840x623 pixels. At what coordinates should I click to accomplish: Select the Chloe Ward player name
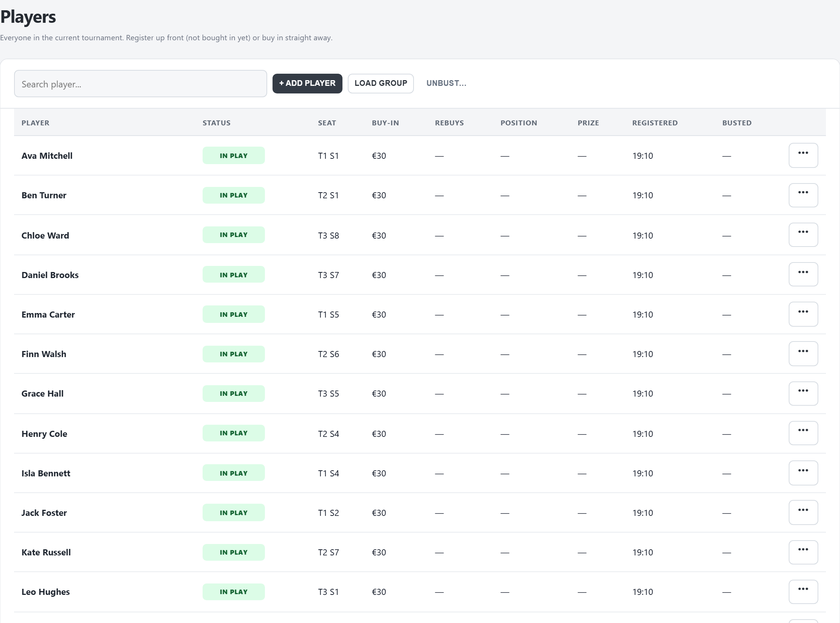(x=45, y=236)
